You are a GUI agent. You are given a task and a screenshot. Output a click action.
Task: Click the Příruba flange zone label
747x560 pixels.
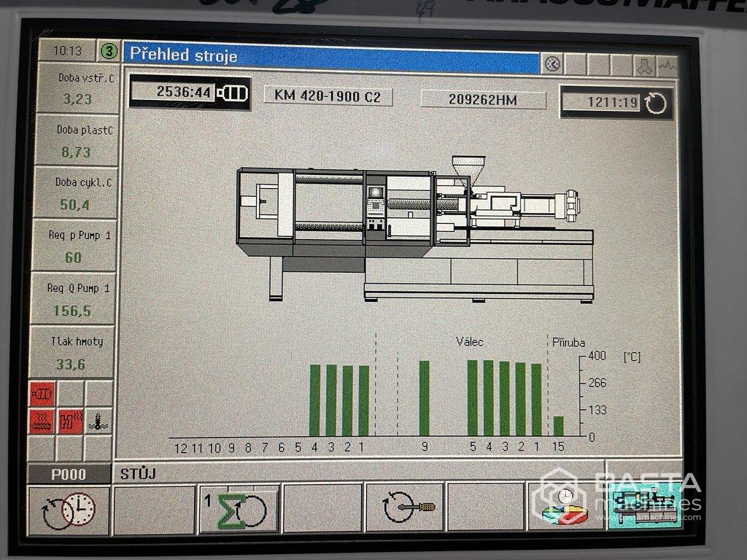click(569, 343)
